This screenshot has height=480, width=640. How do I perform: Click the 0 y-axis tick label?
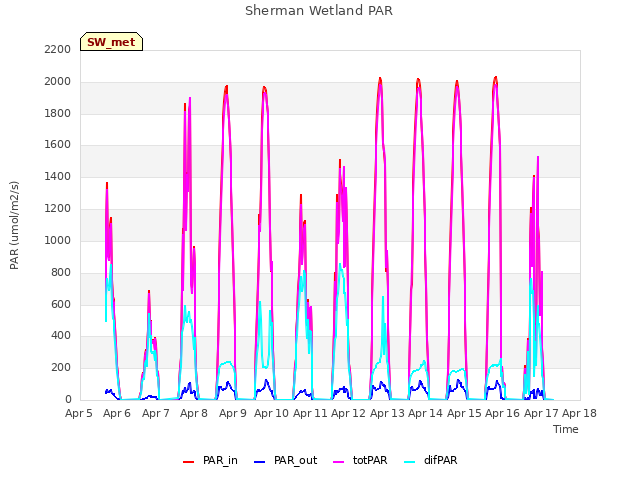click(68, 399)
